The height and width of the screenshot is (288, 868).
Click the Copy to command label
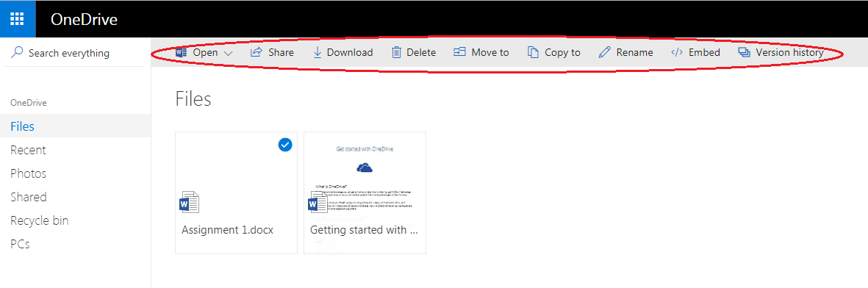point(562,53)
